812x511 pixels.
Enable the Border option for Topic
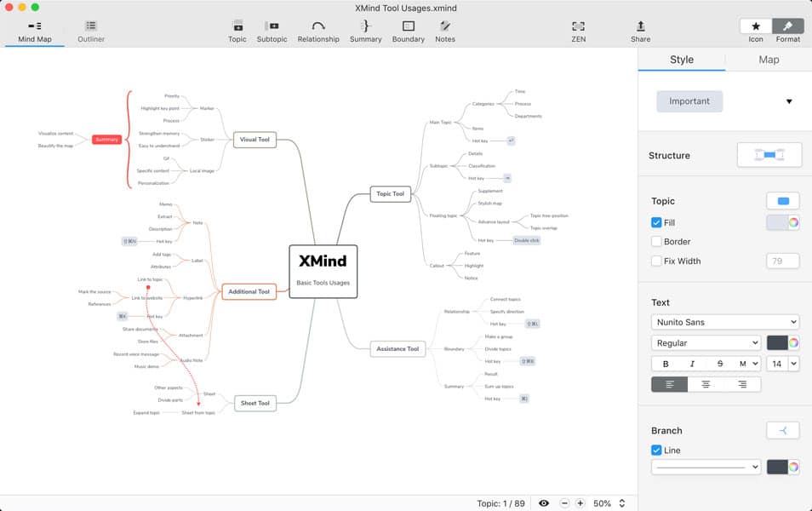[657, 241]
